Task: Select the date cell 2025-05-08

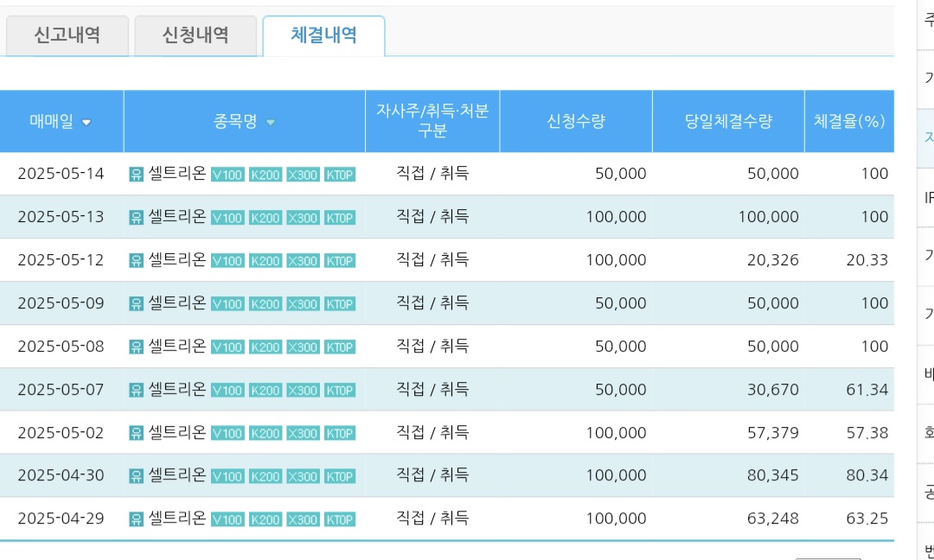Action: tap(61, 347)
